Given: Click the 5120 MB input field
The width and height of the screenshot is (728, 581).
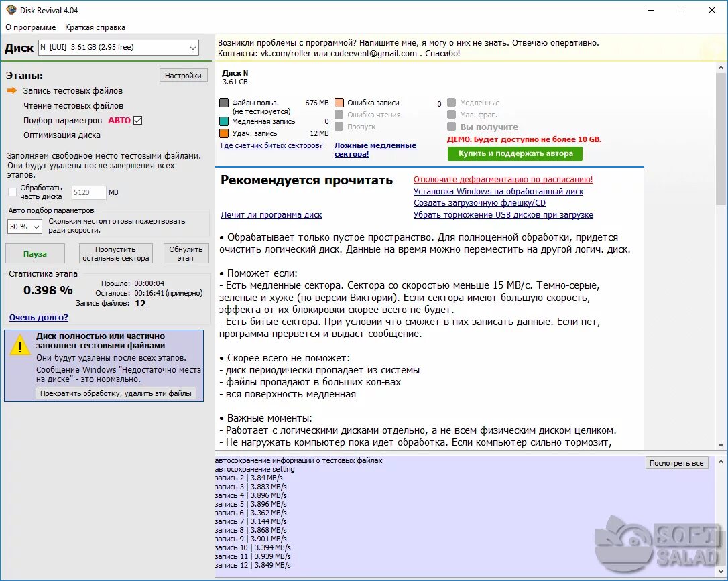Looking at the screenshot, I should 88,192.
